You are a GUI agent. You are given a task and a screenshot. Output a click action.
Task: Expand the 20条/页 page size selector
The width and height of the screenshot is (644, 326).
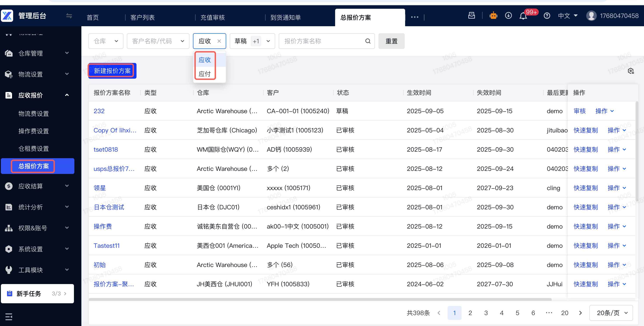coord(611,313)
